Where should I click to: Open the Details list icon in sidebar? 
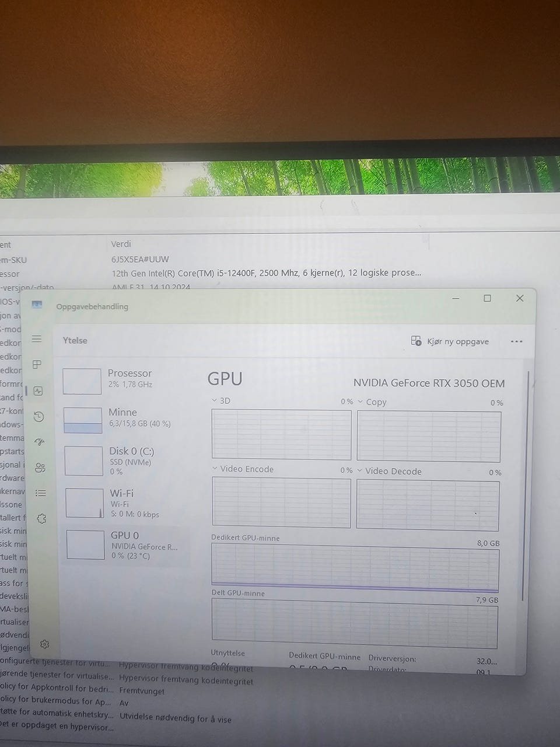[40, 493]
